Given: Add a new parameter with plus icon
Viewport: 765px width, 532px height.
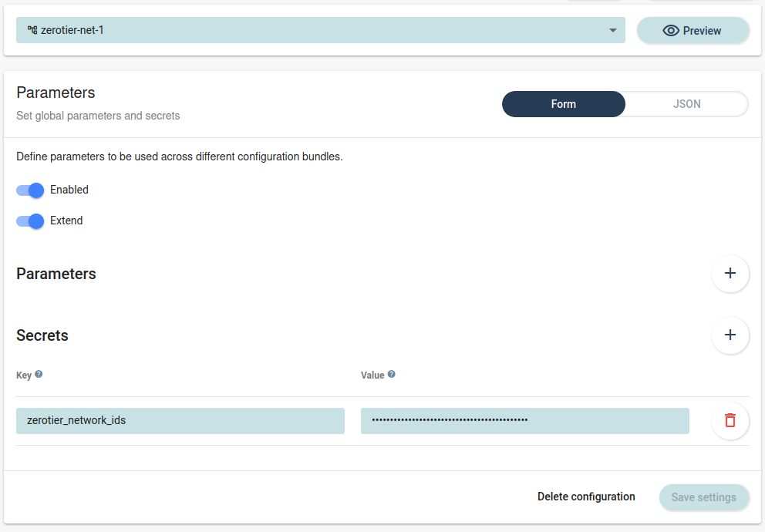Looking at the screenshot, I should (x=730, y=274).
